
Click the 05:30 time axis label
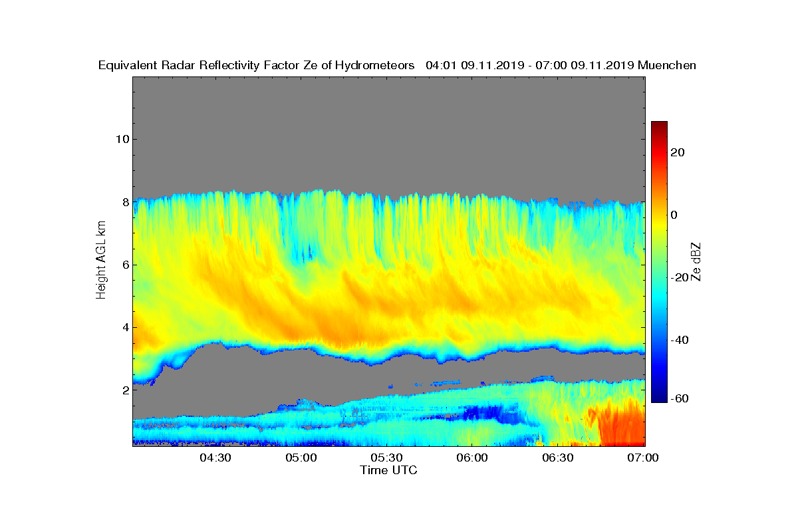pyautogui.click(x=386, y=458)
